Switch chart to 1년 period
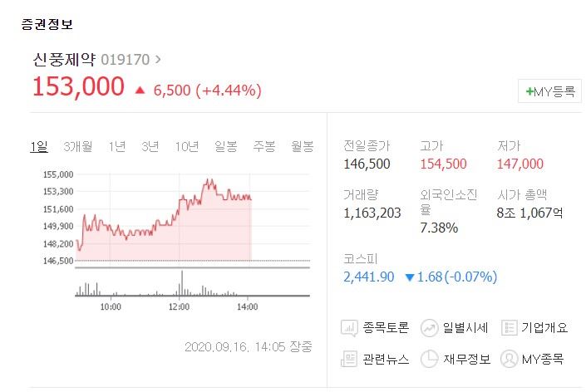586x392 pixels. [117, 146]
